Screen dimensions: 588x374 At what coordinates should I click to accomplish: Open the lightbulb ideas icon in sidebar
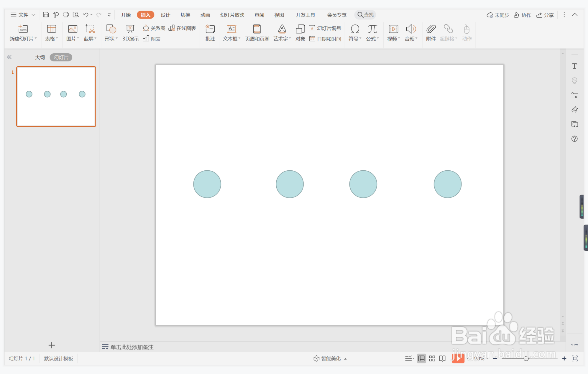574,80
